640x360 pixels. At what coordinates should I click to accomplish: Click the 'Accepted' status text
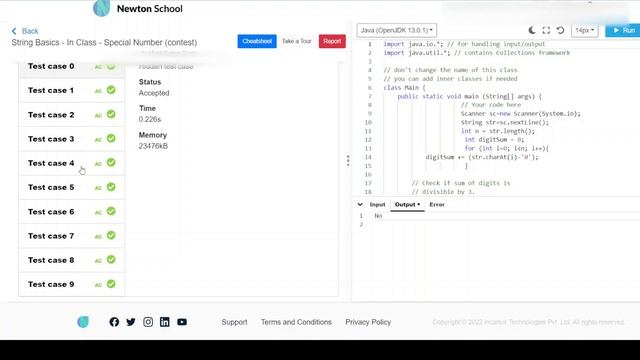tap(154, 93)
